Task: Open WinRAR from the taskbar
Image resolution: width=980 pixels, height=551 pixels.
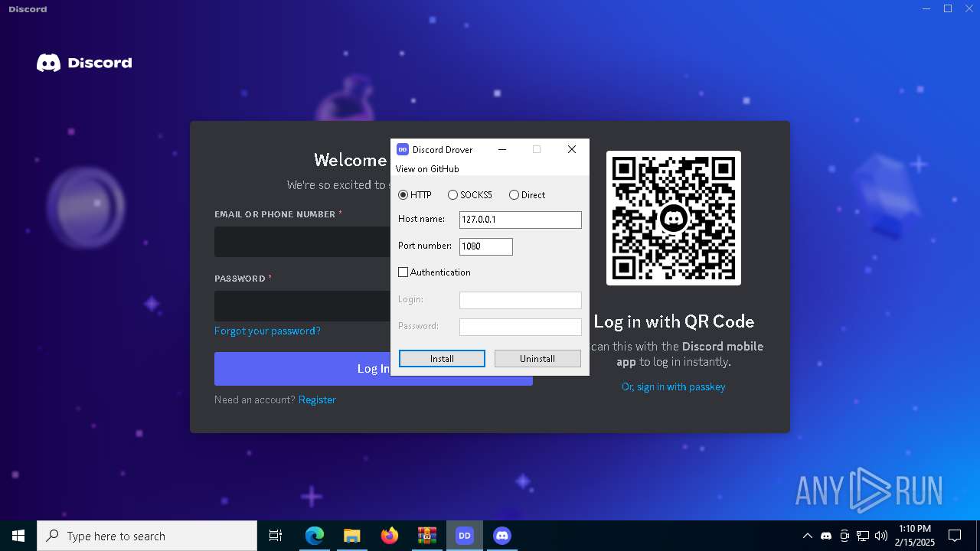Action: tap(426, 536)
